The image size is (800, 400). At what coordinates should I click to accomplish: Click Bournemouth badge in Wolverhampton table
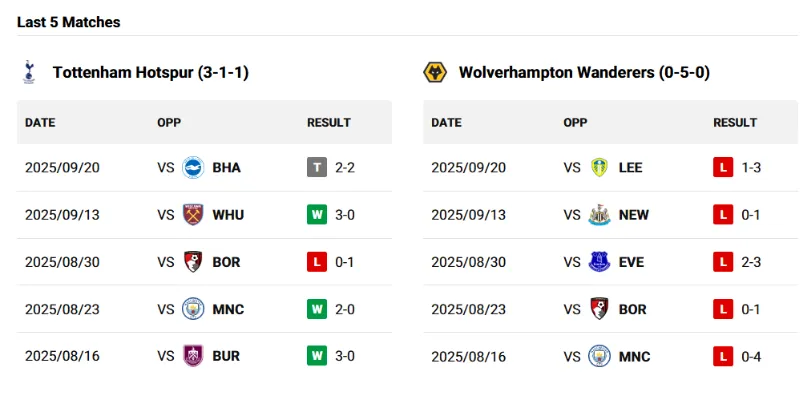[x=600, y=309]
